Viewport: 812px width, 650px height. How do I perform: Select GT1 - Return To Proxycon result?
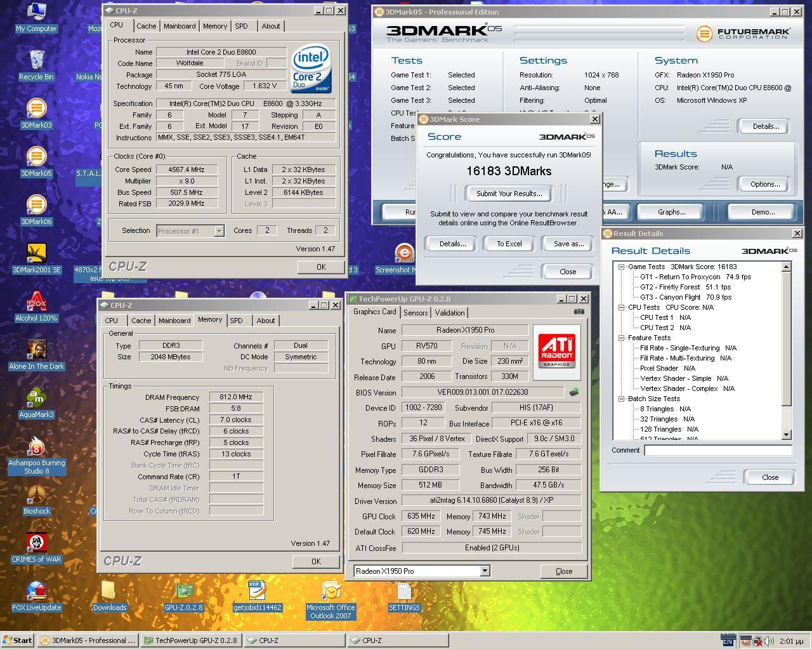tap(695, 277)
